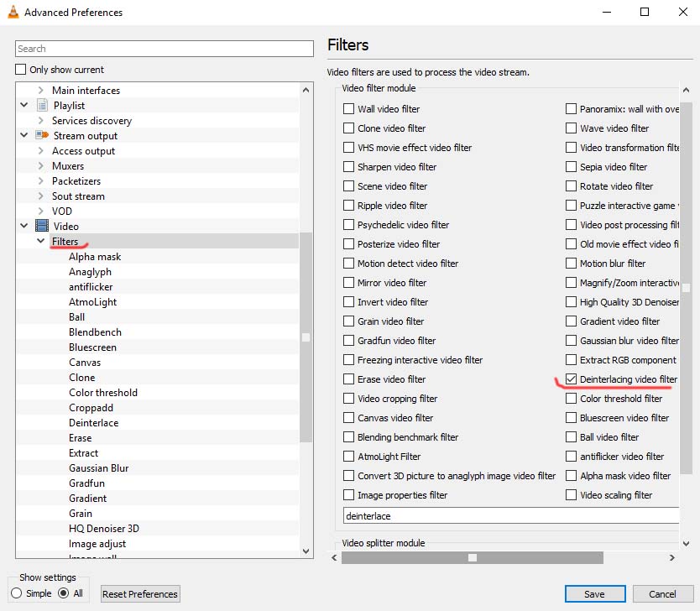Select Bluescreen in the tree
The width and height of the screenshot is (700, 611).
click(x=92, y=347)
